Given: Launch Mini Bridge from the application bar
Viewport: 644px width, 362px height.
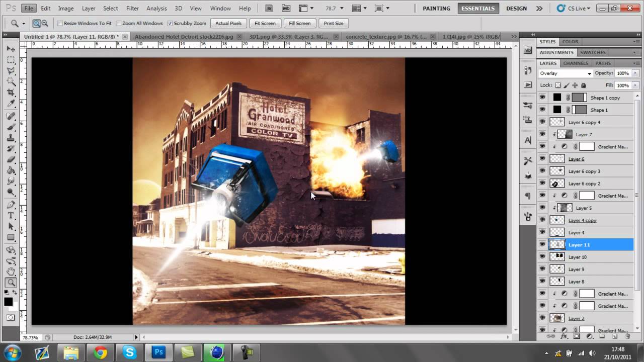Looking at the screenshot, I should click(286, 9).
